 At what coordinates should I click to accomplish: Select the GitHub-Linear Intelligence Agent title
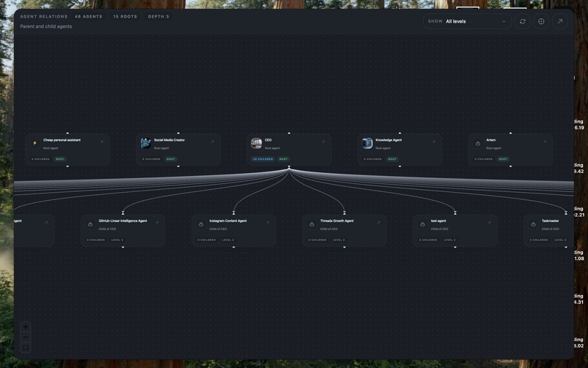click(123, 221)
